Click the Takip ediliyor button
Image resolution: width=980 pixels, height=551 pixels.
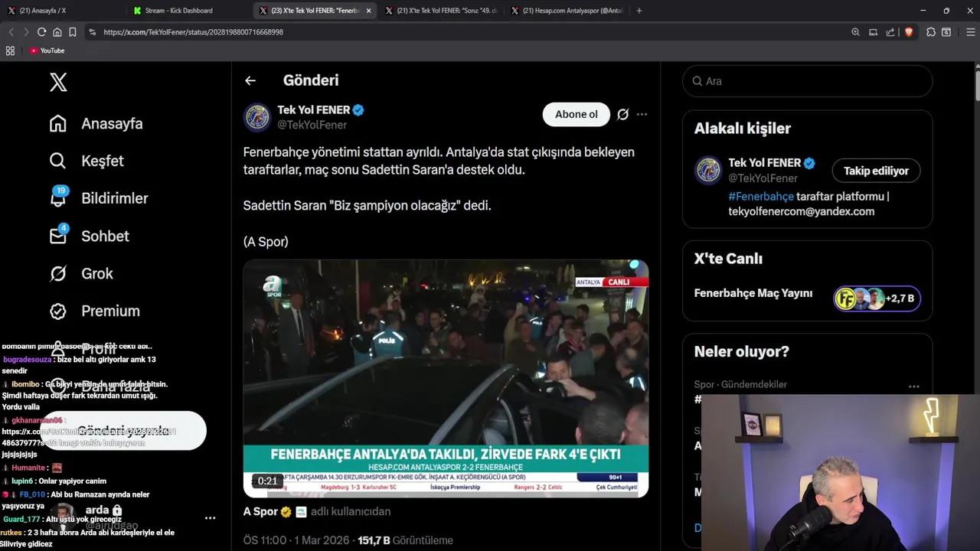(876, 171)
